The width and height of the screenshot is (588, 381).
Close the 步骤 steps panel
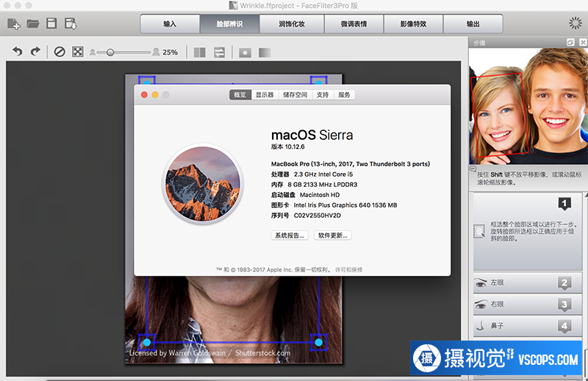pyautogui.click(x=583, y=43)
